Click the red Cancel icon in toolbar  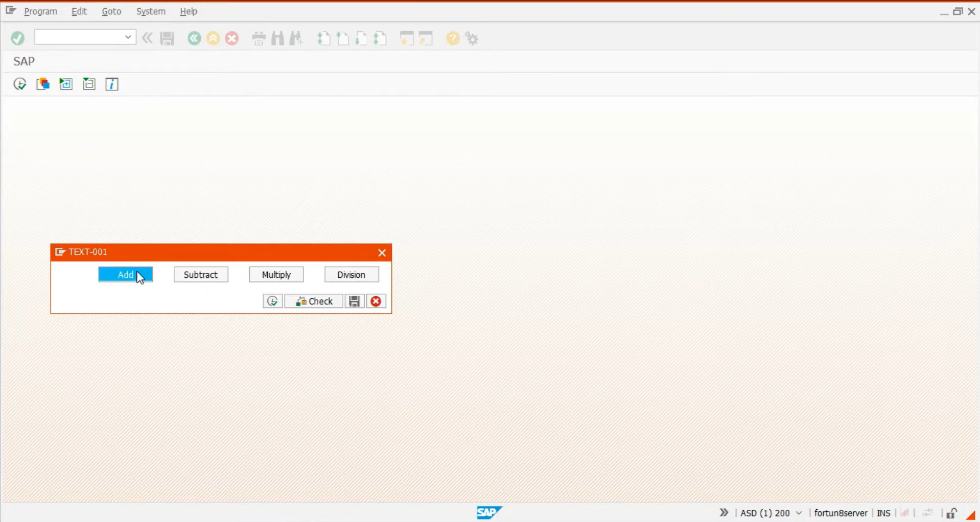[232, 38]
